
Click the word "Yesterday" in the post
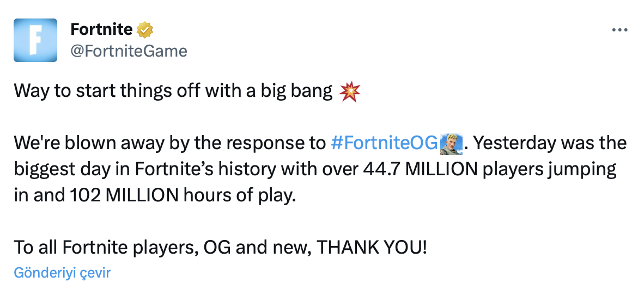[518, 143]
